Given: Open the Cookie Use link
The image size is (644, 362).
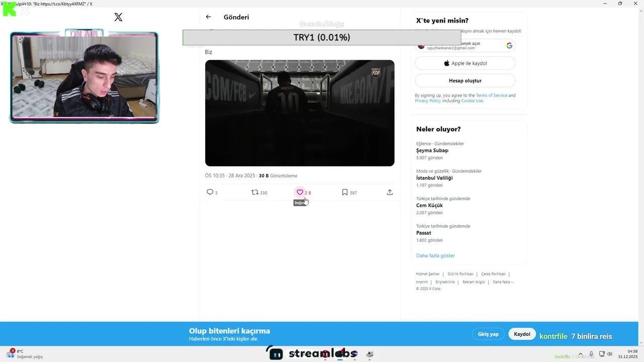Looking at the screenshot, I should click(x=472, y=101).
